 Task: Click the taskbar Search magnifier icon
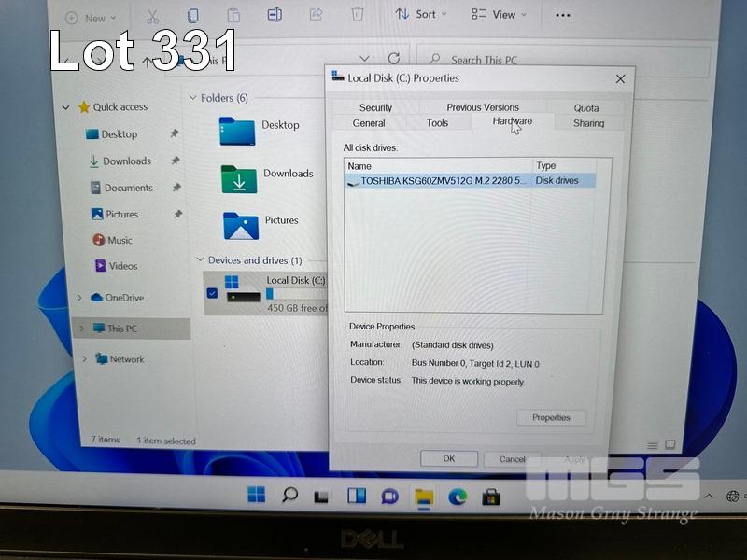[289, 495]
